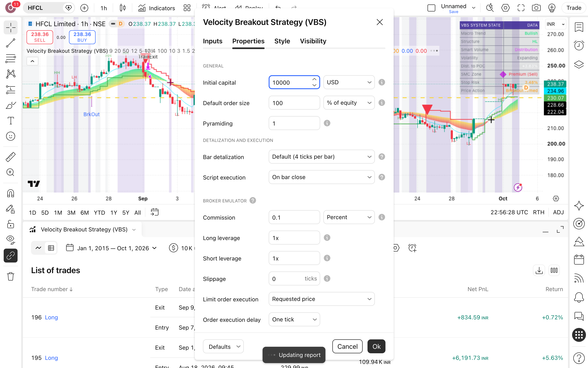The height and width of the screenshot is (368, 588).
Task: Expand Limit order execution dropdown
Action: pyautogui.click(x=321, y=299)
